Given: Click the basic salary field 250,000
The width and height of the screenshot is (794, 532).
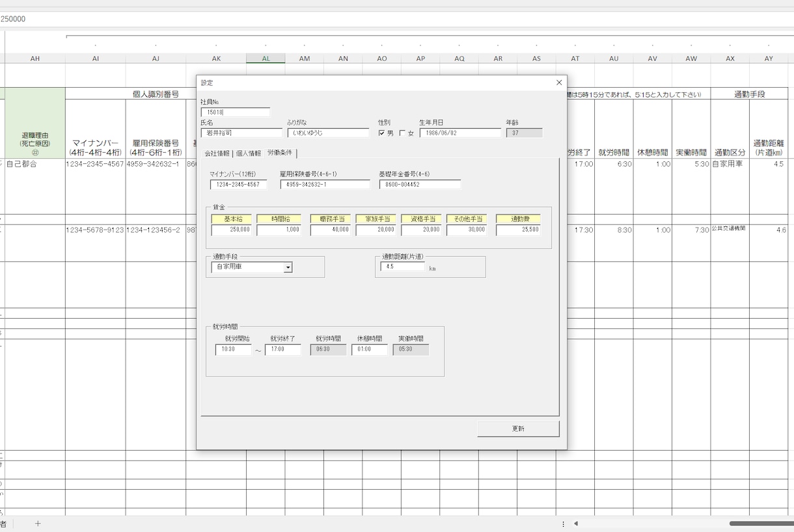Looking at the screenshot, I should 232,230.
